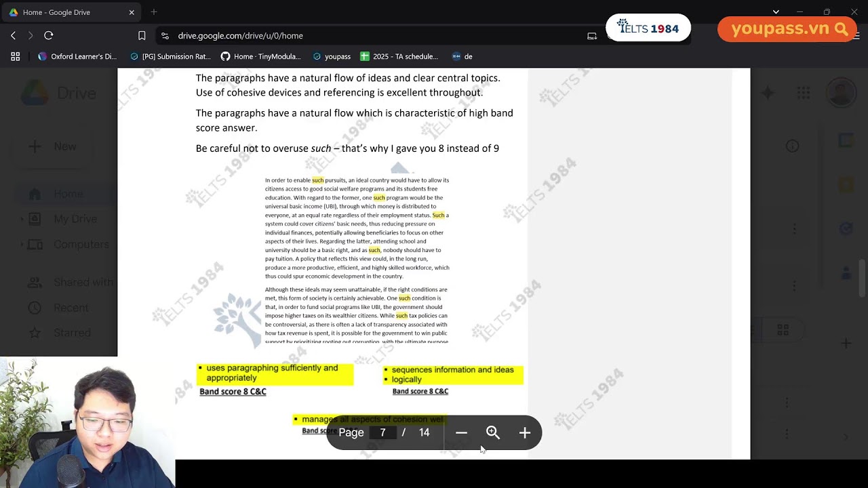Viewport: 868px width, 488px height.
Task: Click the Gemini sparkle icon
Action: point(768,93)
